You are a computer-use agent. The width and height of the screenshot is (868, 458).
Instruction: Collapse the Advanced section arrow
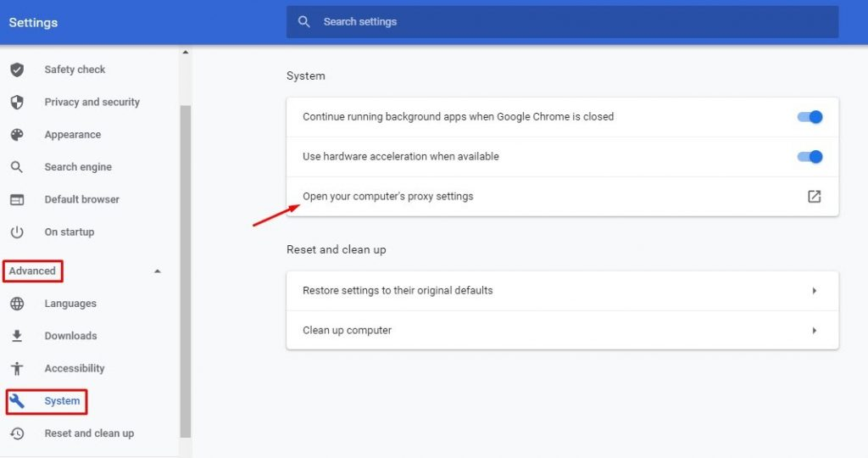(157, 271)
